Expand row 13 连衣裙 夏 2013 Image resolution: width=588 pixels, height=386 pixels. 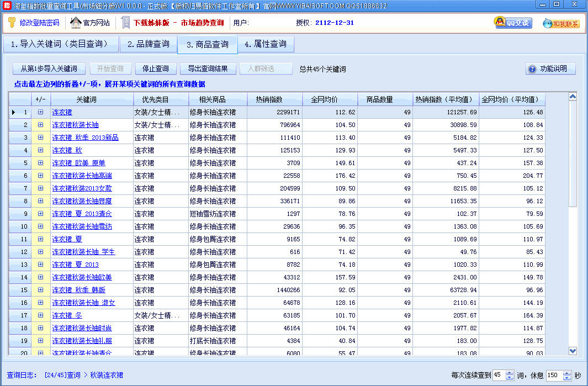40,265
